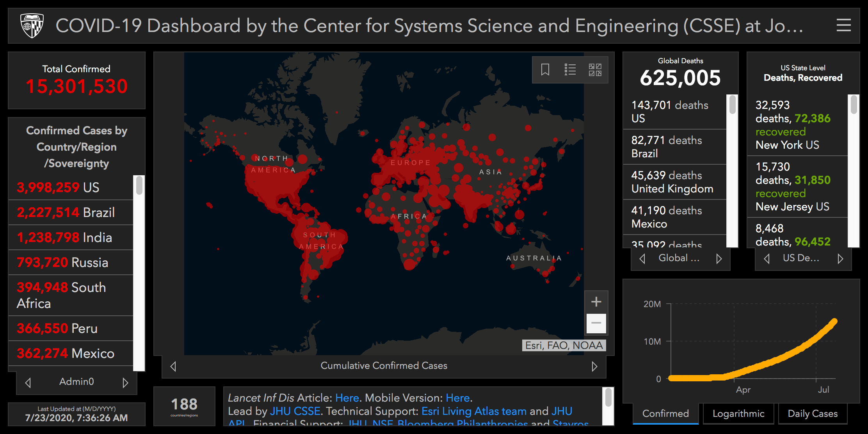Screen dimensions: 868x434
Task: Open Esri Living Atlas team link
Action: click(x=474, y=411)
